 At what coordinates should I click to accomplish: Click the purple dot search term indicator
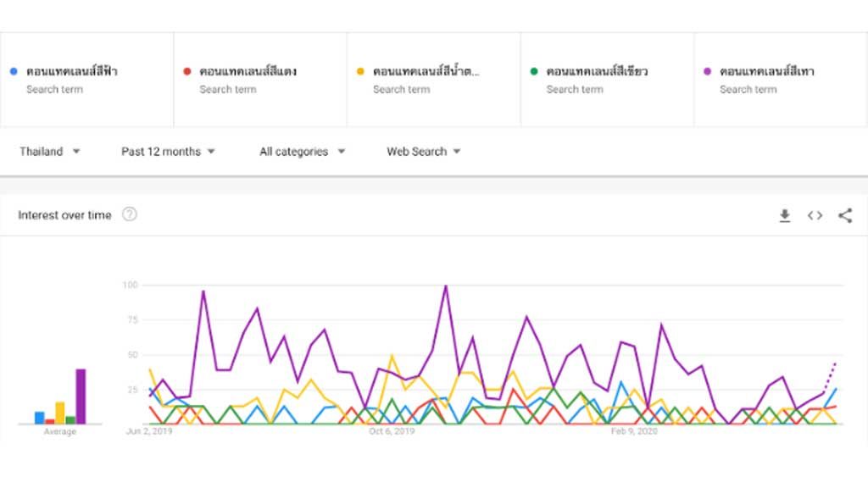click(x=707, y=72)
